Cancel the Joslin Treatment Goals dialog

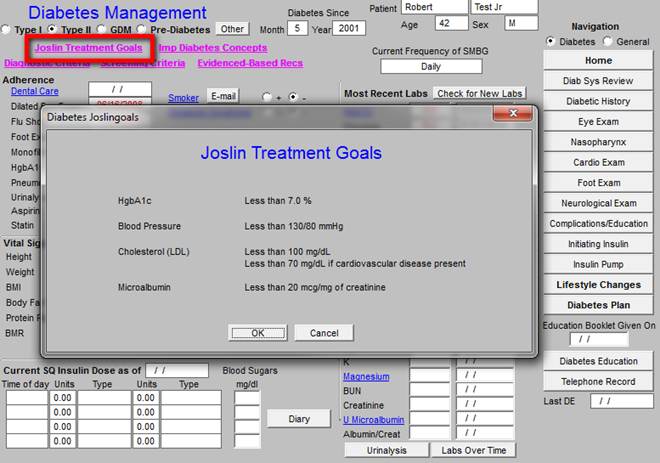point(324,333)
